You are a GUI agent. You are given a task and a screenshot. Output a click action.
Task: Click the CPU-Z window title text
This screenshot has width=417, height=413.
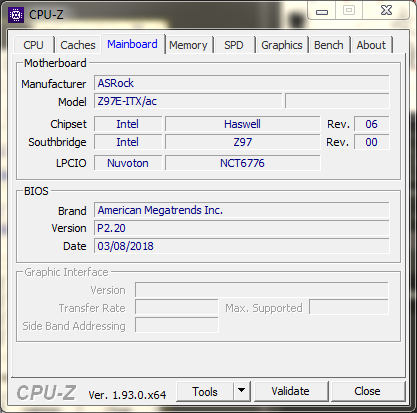[x=46, y=15]
